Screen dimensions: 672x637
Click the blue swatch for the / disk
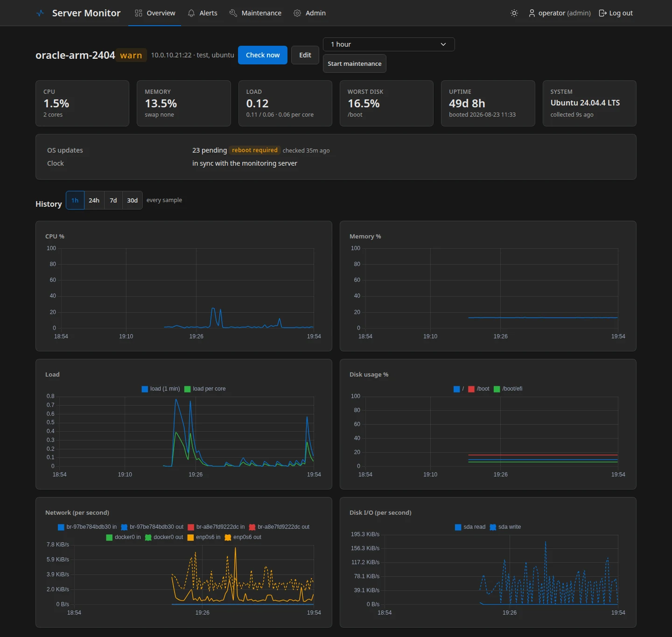point(456,389)
